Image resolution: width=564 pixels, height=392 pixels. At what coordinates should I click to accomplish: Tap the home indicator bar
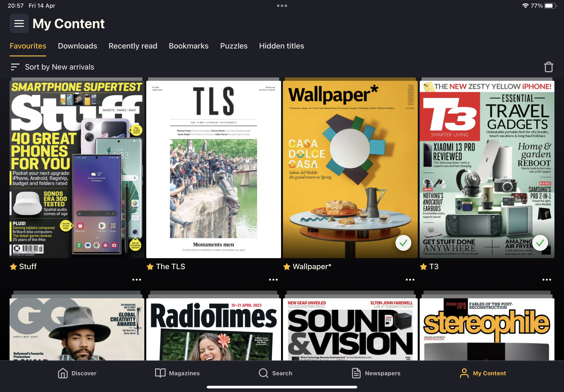(282, 387)
